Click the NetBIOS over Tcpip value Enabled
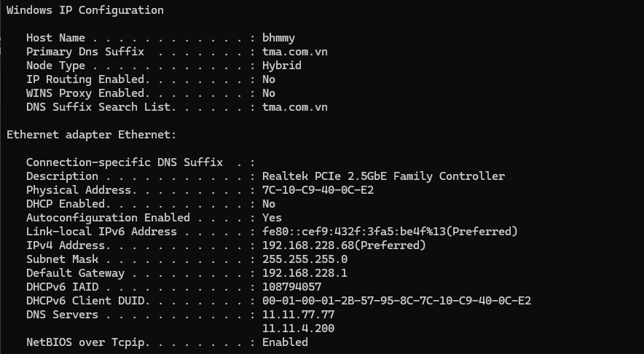 click(x=285, y=342)
